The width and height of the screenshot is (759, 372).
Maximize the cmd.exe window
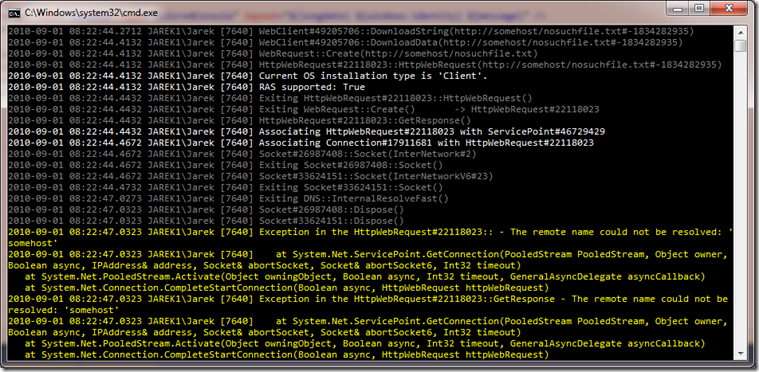pyautogui.click(x=699, y=9)
